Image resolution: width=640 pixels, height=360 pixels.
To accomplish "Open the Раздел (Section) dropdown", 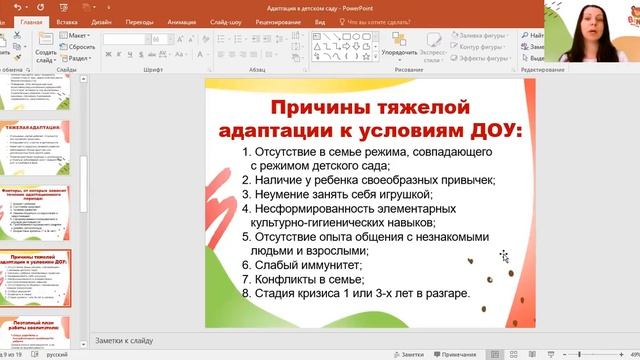I will click(x=76, y=58).
